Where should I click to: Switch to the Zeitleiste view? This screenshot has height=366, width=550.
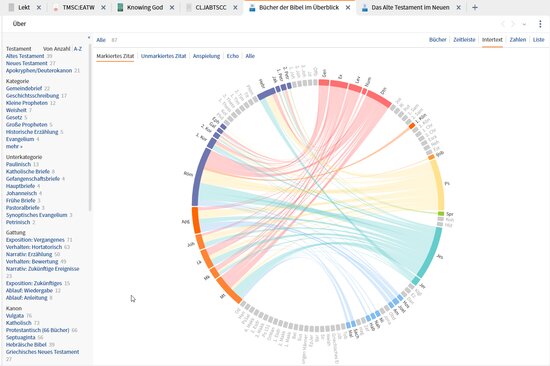coord(464,40)
